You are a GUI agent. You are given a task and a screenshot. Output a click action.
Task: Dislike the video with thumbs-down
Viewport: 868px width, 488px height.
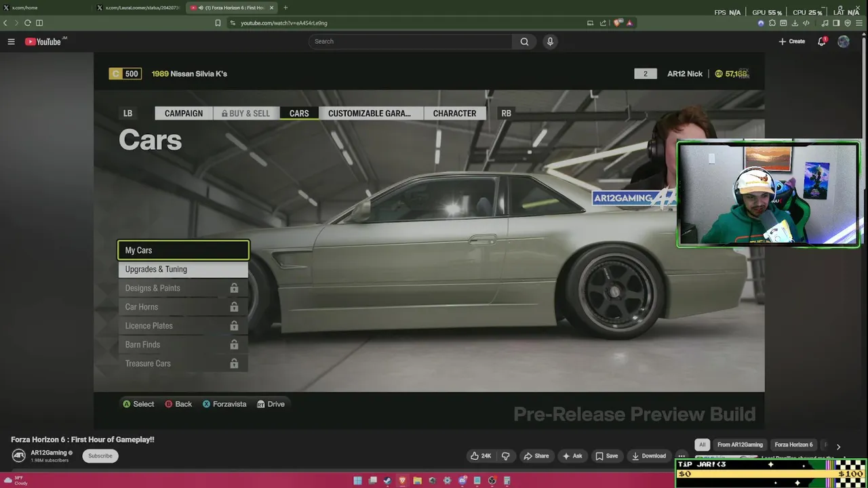(505, 456)
